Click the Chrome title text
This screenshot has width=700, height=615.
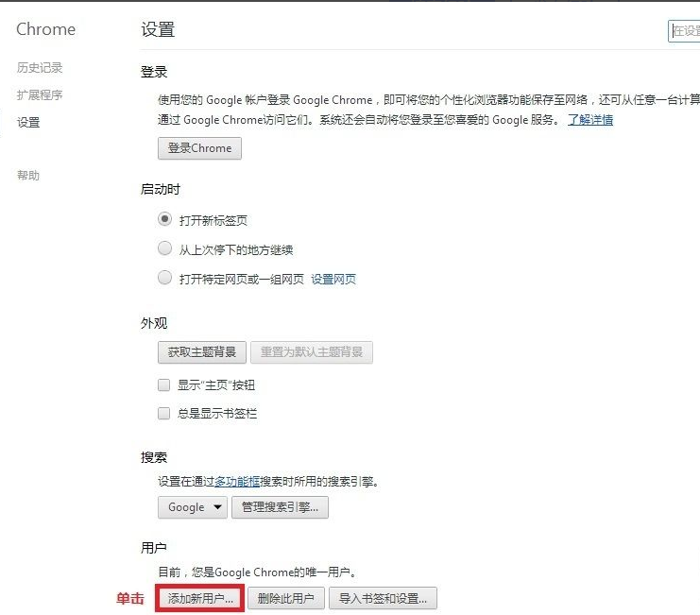tap(46, 29)
